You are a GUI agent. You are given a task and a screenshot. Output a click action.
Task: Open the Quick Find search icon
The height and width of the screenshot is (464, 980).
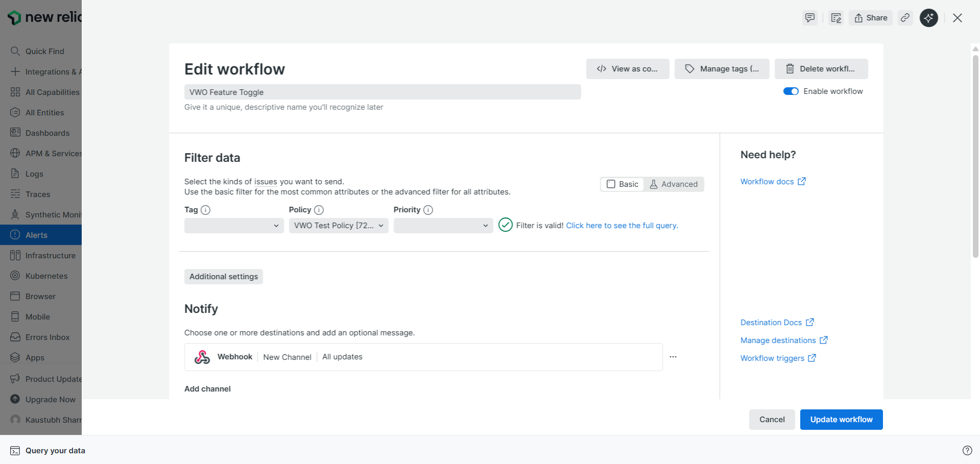(x=15, y=51)
